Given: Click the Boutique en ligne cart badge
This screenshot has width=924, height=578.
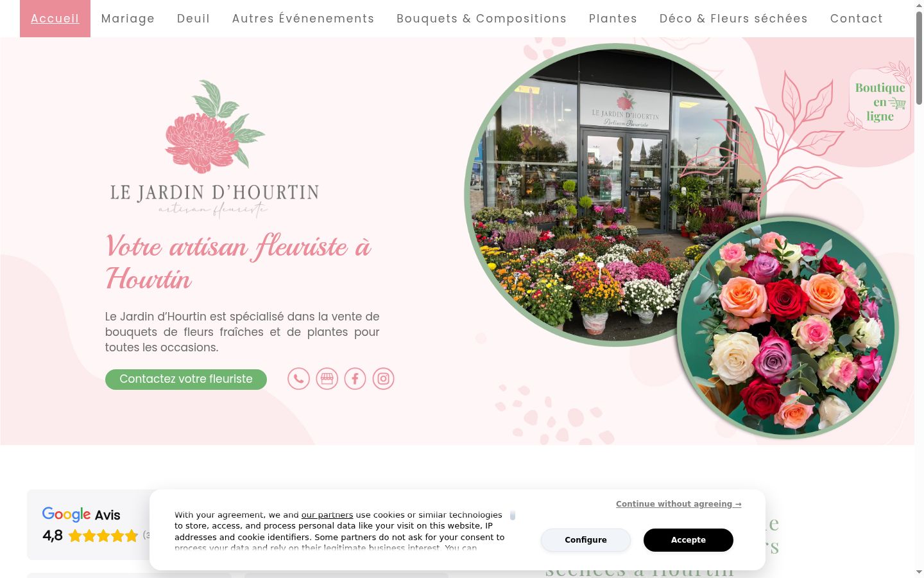Looking at the screenshot, I should coord(880,101).
